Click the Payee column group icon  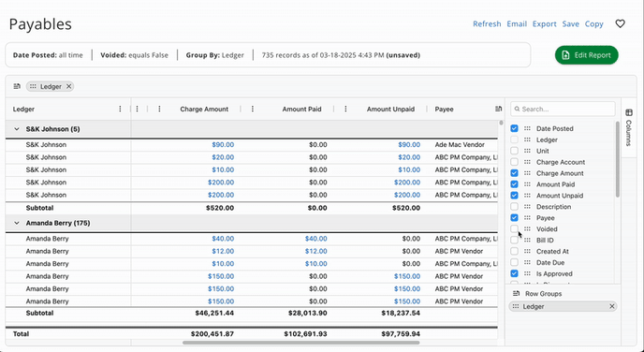498,109
